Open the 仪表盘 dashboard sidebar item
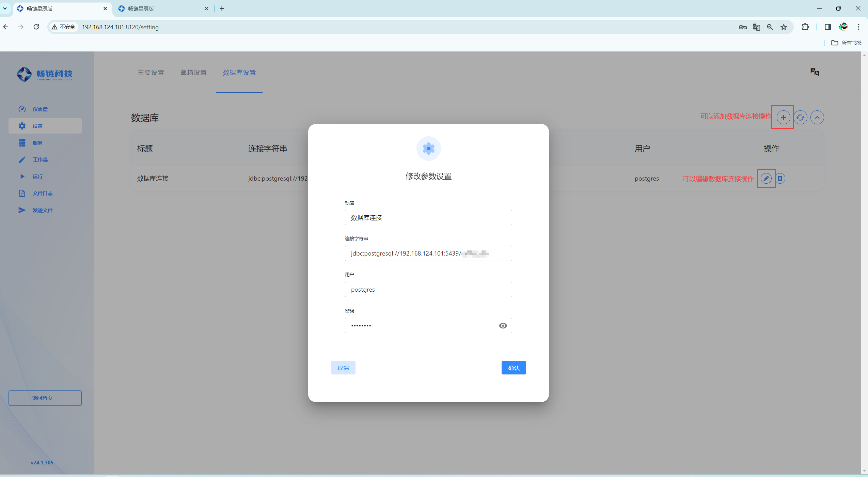868x477 pixels. point(40,109)
